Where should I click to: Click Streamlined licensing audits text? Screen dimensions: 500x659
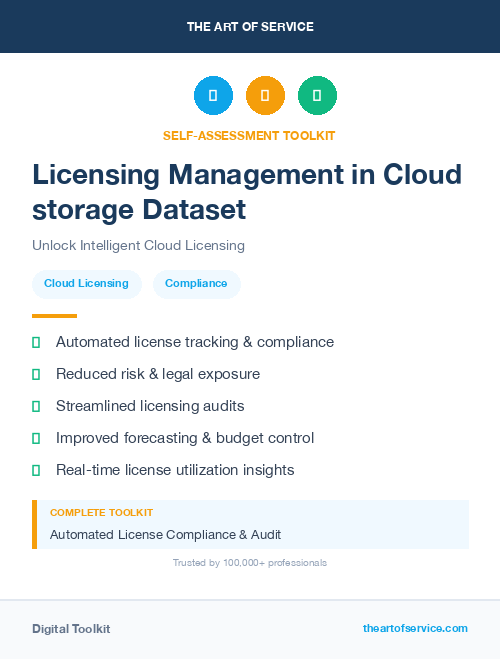(150, 406)
